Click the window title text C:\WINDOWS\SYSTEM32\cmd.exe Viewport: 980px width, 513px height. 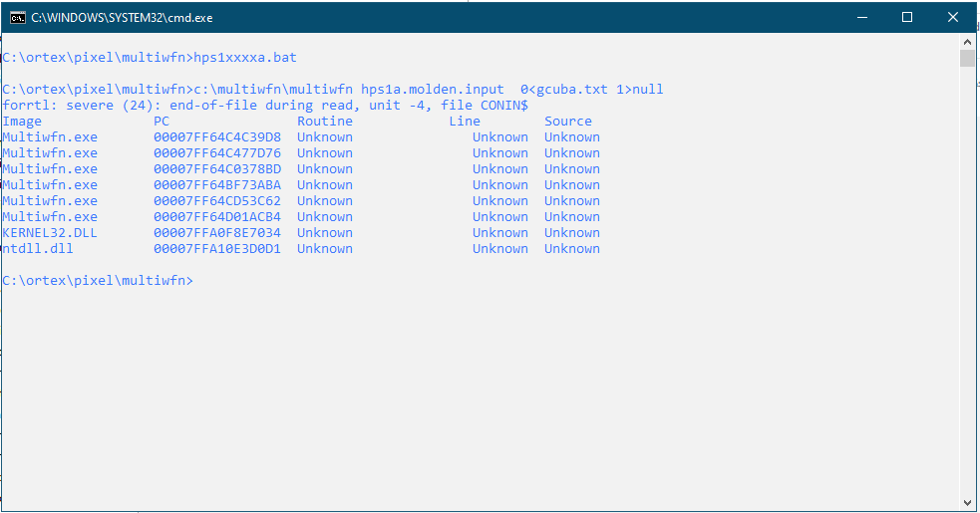[x=122, y=18]
